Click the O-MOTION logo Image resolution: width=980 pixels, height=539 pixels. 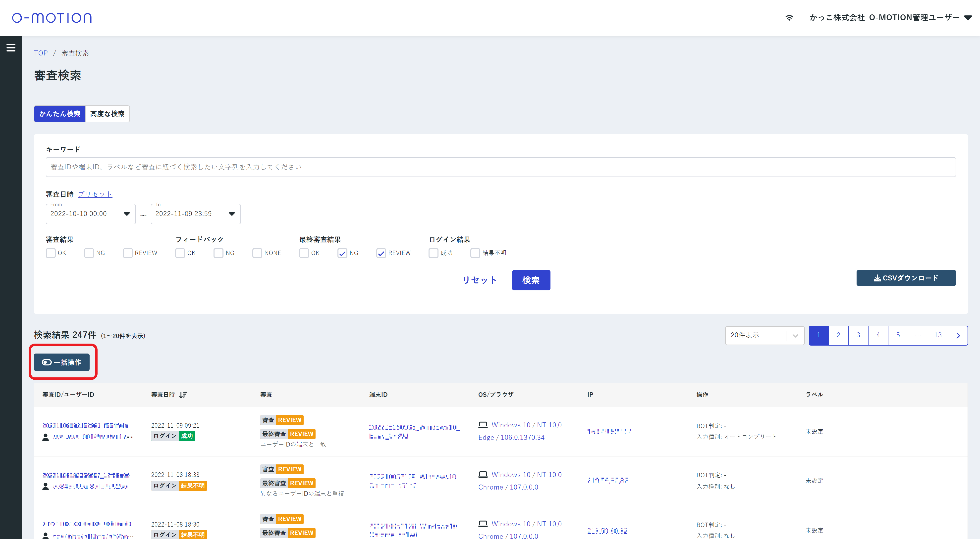pos(52,17)
